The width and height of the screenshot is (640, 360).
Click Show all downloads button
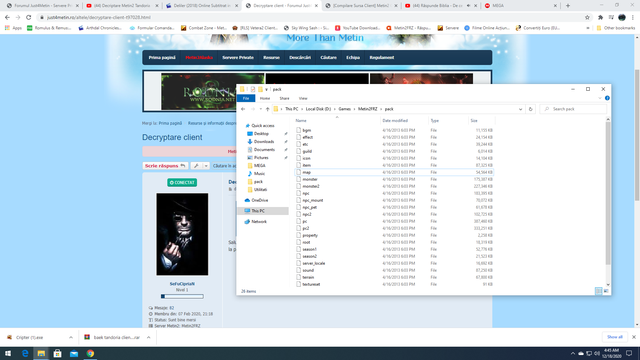tap(615, 337)
